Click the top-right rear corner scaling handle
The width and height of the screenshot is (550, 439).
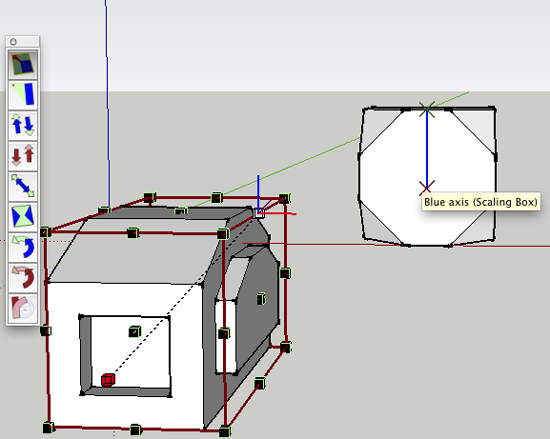click(x=284, y=198)
